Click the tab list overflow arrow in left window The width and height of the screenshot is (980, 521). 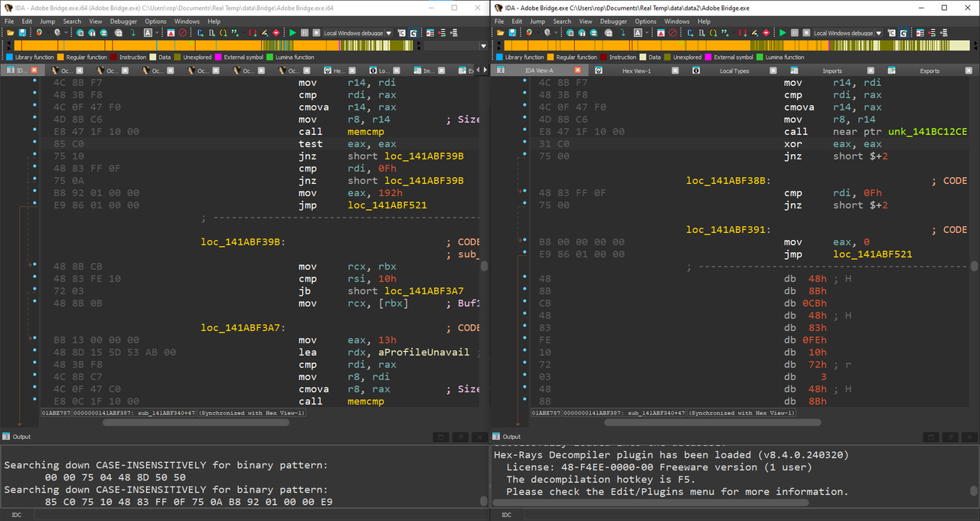[484, 70]
